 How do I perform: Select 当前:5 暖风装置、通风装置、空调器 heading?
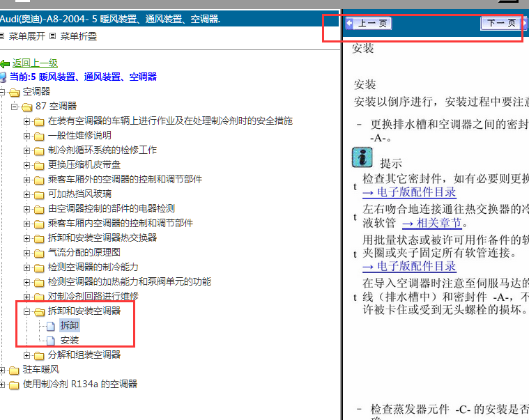click(x=83, y=77)
